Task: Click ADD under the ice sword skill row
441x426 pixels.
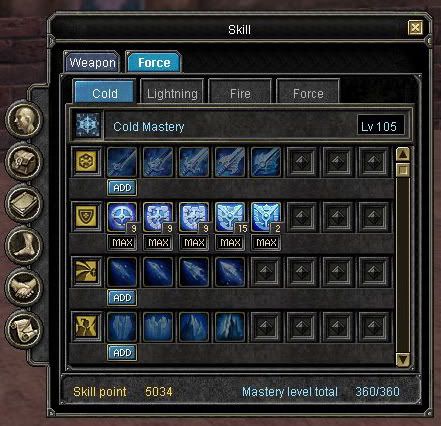Action: 122,188
